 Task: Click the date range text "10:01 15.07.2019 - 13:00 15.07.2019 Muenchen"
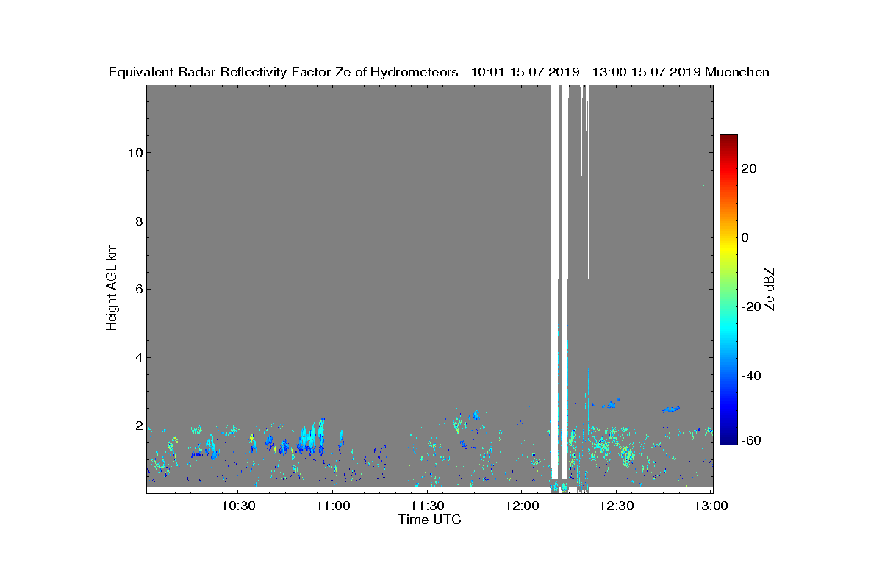coord(620,72)
